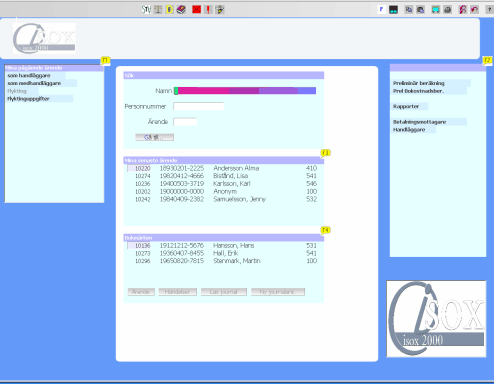
Task: Click the dark screen icon with cyan dots
Action: [x=393, y=10]
